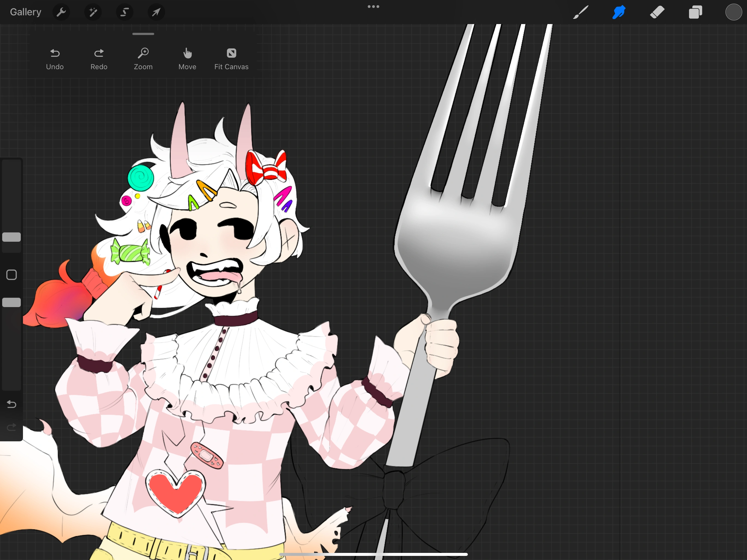This screenshot has height=560, width=747.
Task: Select the Eraser tool
Action: tap(657, 12)
